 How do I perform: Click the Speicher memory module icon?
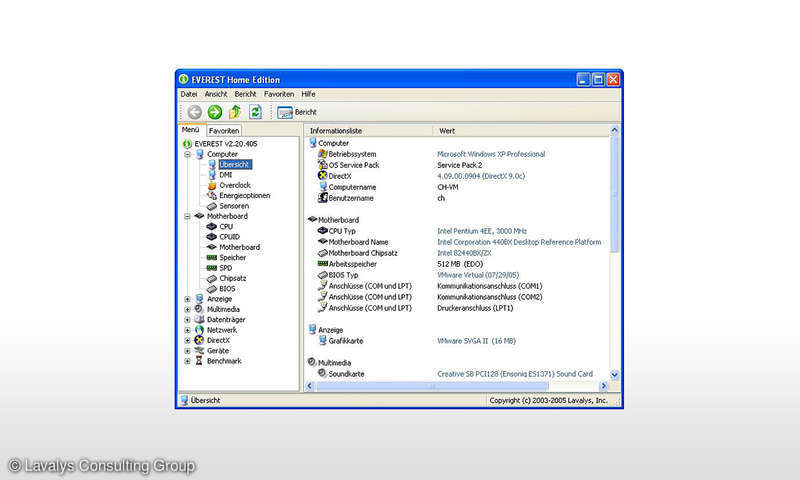211,258
